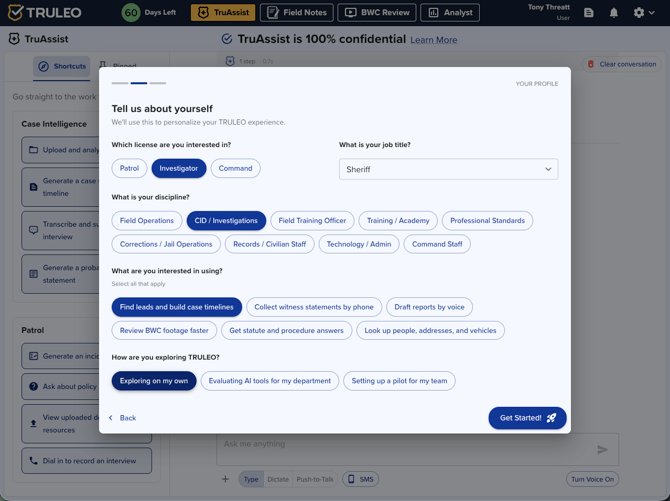This screenshot has width=670, height=501.
Task: Open Dial in to record an interview shortcut
Action: (x=86, y=461)
